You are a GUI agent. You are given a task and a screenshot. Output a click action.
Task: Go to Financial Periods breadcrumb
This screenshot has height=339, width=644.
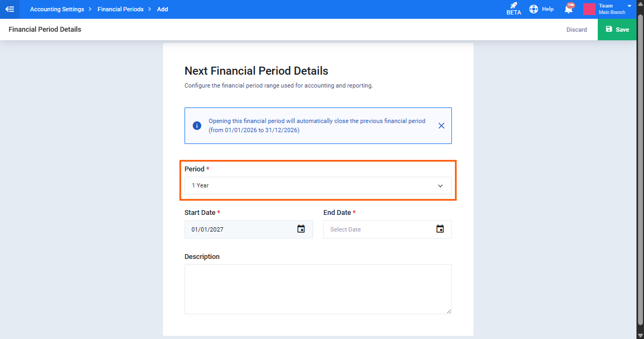121,9
